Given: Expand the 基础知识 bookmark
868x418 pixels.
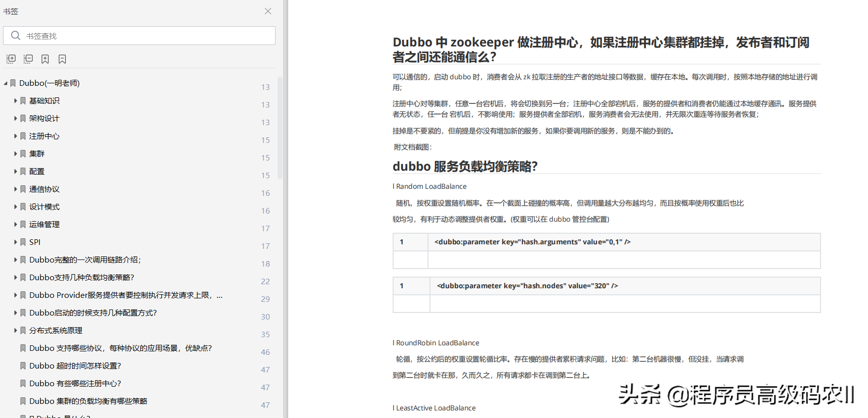Looking at the screenshot, I should tap(16, 101).
